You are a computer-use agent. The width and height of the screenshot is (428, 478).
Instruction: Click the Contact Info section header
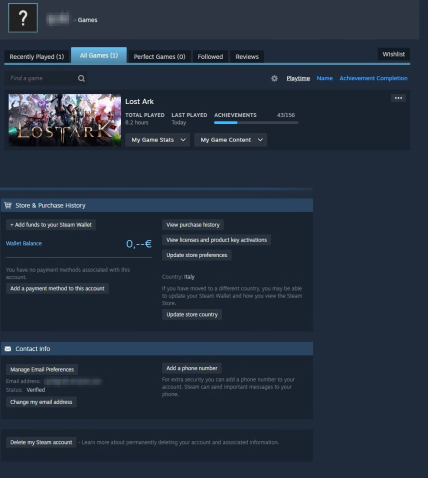coord(157,349)
